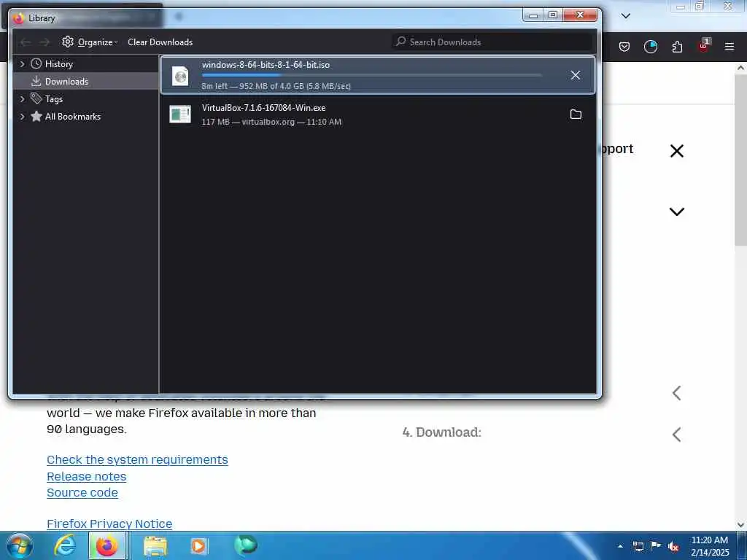Open the taskbar clock and date
Image resolution: width=747 pixels, height=560 pixels.
point(710,546)
